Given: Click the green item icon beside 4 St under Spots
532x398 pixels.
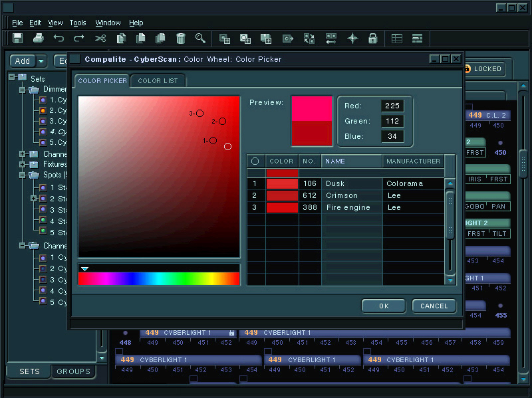Looking at the screenshot, I should 43,220.
